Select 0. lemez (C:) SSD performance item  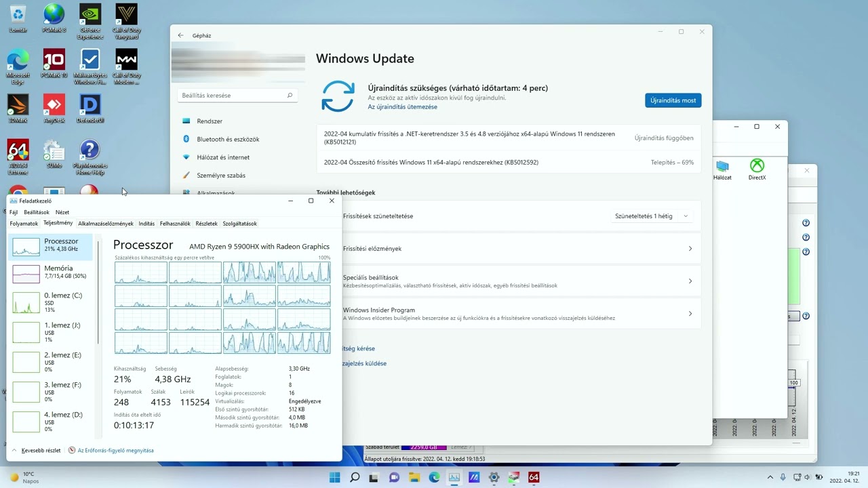point(52,302)
